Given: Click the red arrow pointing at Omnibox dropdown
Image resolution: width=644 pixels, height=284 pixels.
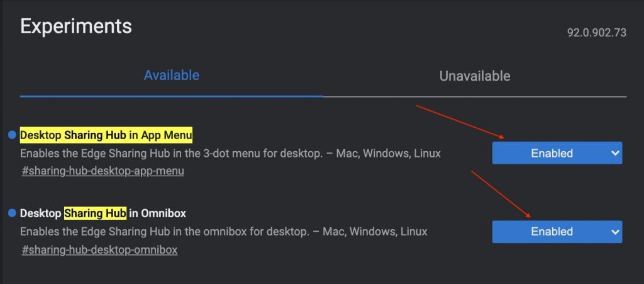Looking at the screenshot, I should 501,194.
